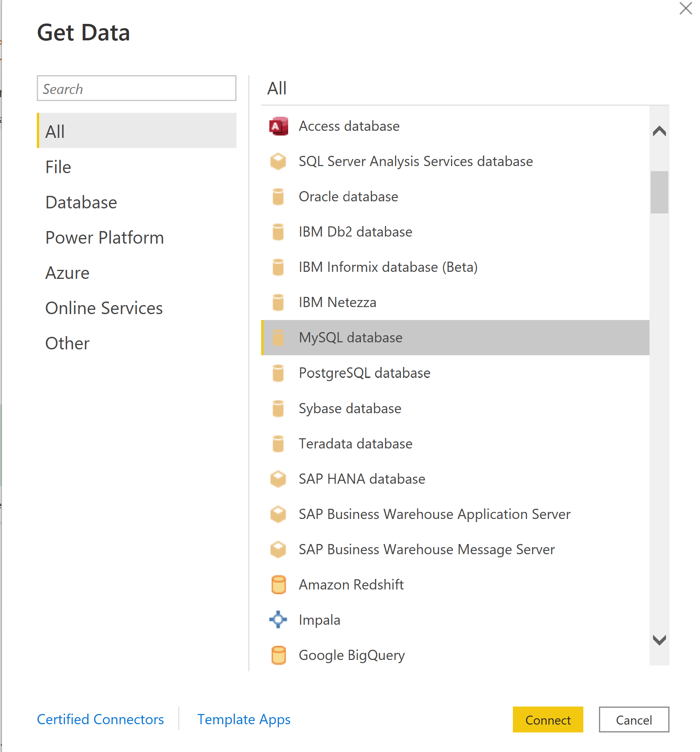Open the Certified Connectors link
This screenshot has width=700, height=752.
(100, 719)
